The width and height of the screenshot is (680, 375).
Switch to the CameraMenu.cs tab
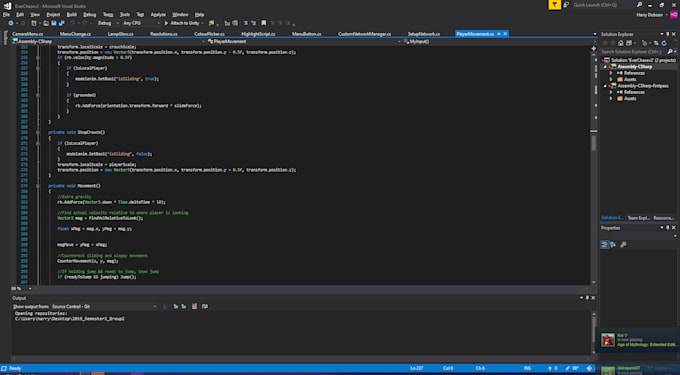pos(27,34)
